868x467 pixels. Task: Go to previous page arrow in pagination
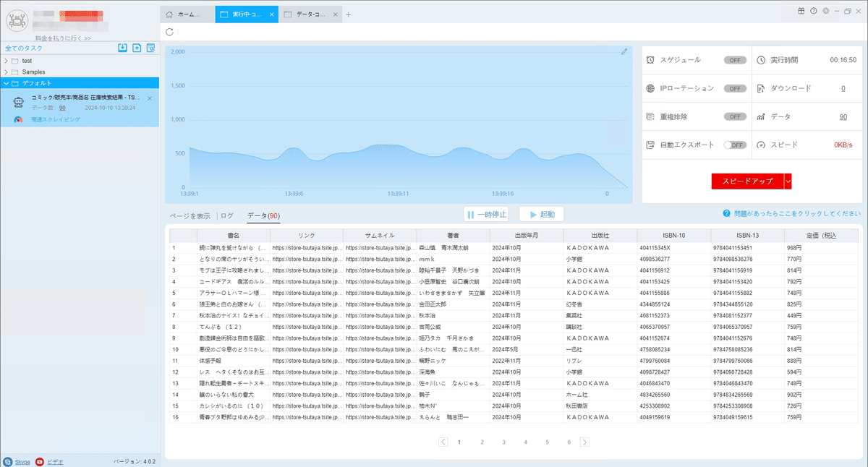tap(443, 442)
